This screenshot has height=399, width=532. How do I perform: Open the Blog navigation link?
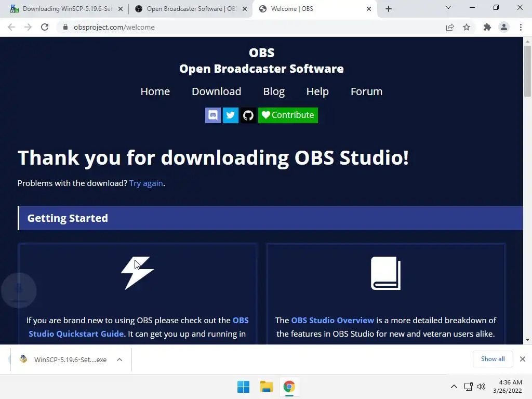274,91
